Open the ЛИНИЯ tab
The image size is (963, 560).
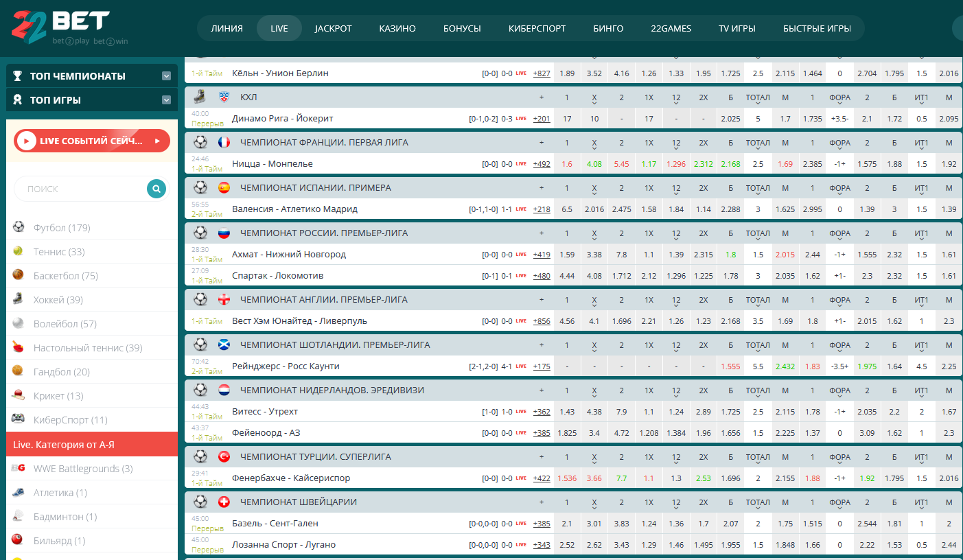coord(227,29)
